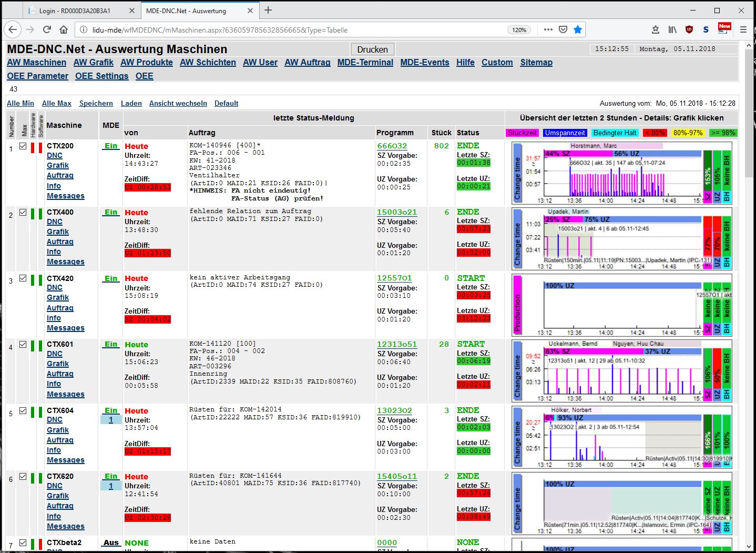
Task: Open the Messages link for CTX400
Action: pyautogui.click(x=65, y=262)
